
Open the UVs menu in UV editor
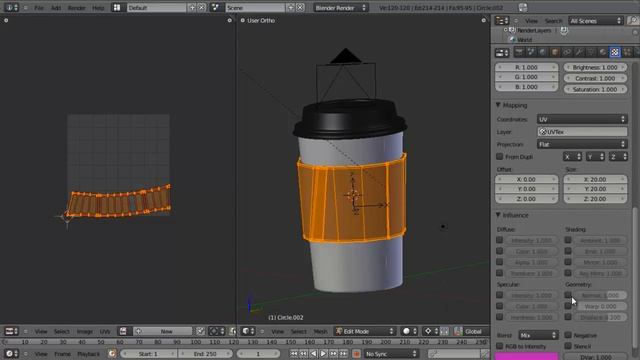105,331
